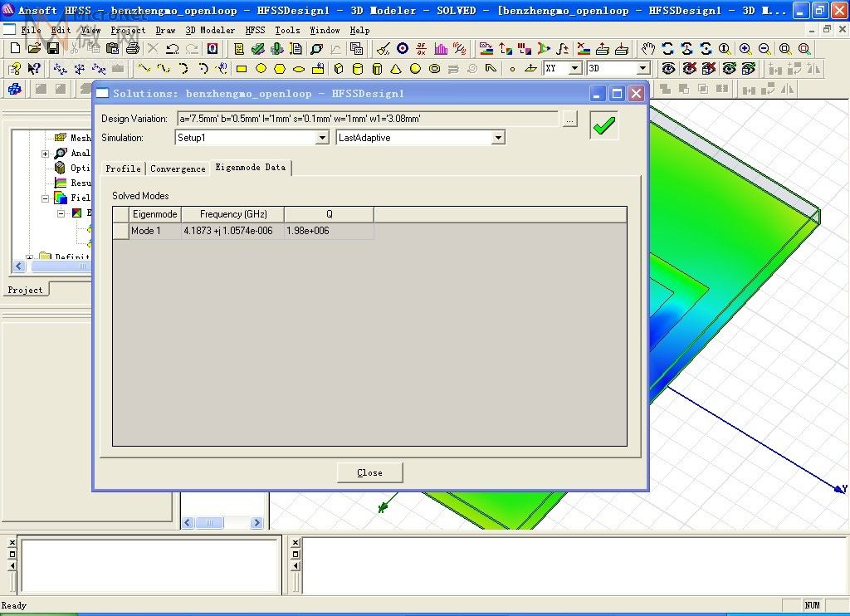Select the Mesh Operations tree item
This screenshot has height=616, width=850.
coord(73,138)
